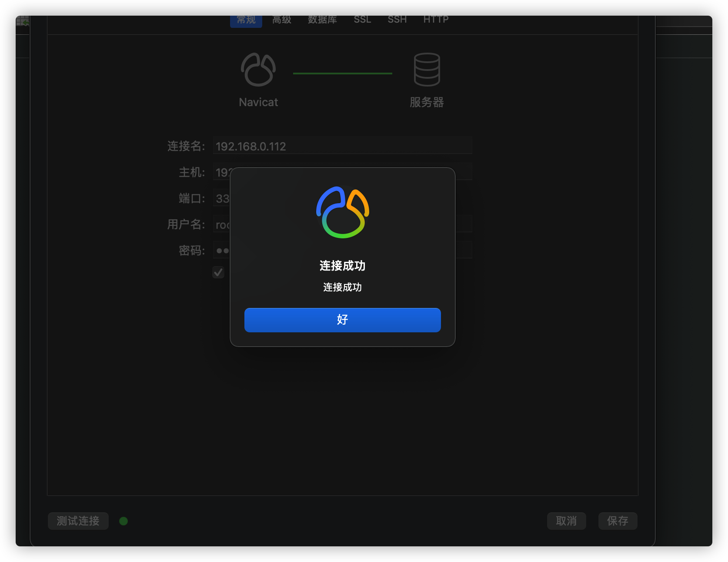Click the colorful Navicat logo in the success dialog
The width and height of the screenshot is (728, 562).
tap(342, 212)
